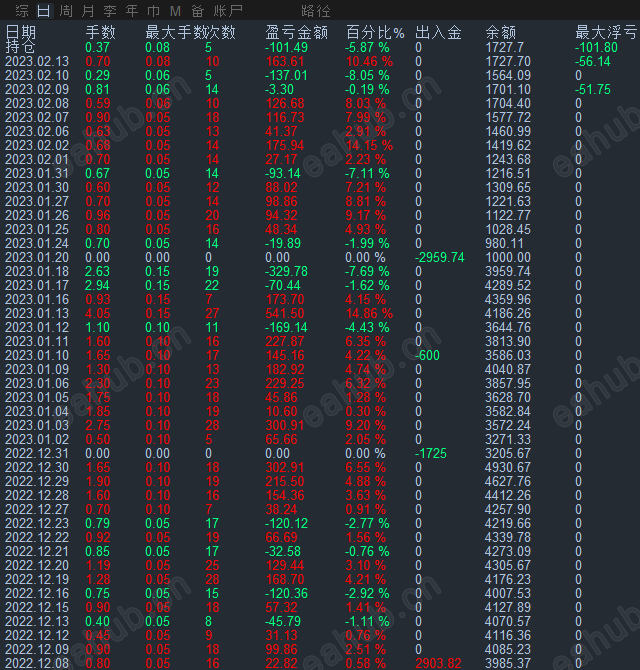Screen dimensions: 640x670
Task: Click the 手数 column header
Action: pyautogui.click(x=100, y=32)
